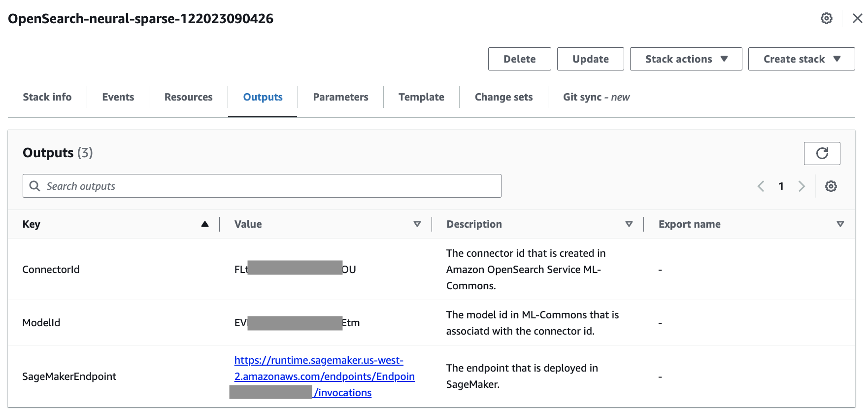This screenshot has height=411, width=868.
Task: Click the search magnifier icon
Action: pyautogui.click(x=34, y=186)
